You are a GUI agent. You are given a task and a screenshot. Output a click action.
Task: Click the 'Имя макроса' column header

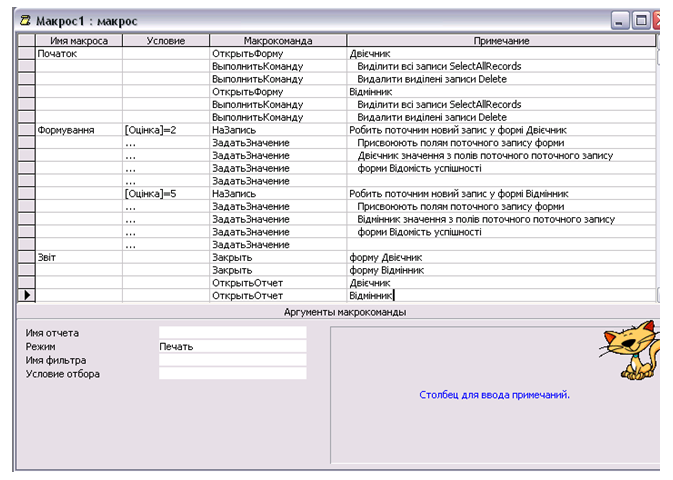point(79,41)
